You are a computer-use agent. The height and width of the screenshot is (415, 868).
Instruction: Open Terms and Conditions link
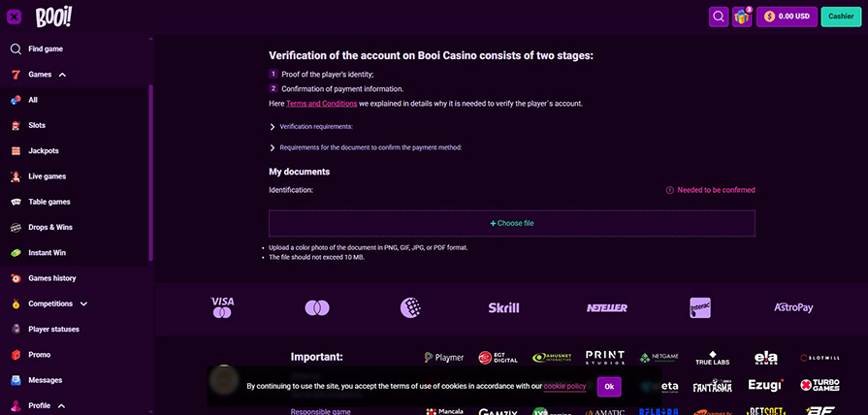tap(321, 103)
